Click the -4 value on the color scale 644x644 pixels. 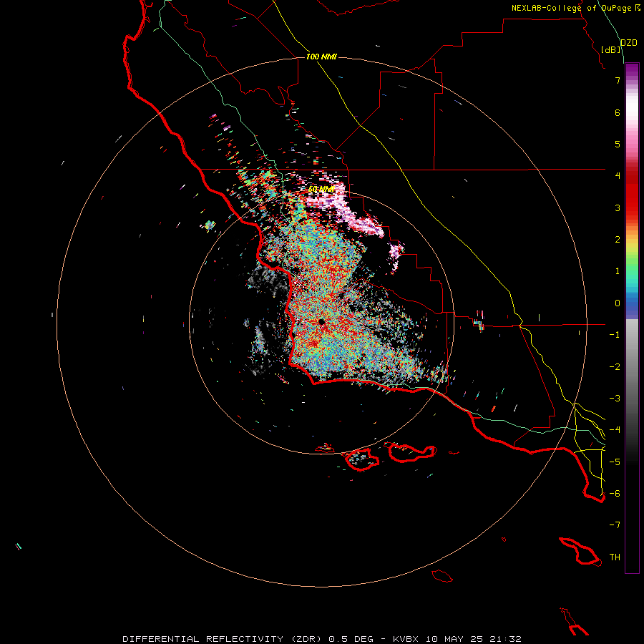coord(615,430)
